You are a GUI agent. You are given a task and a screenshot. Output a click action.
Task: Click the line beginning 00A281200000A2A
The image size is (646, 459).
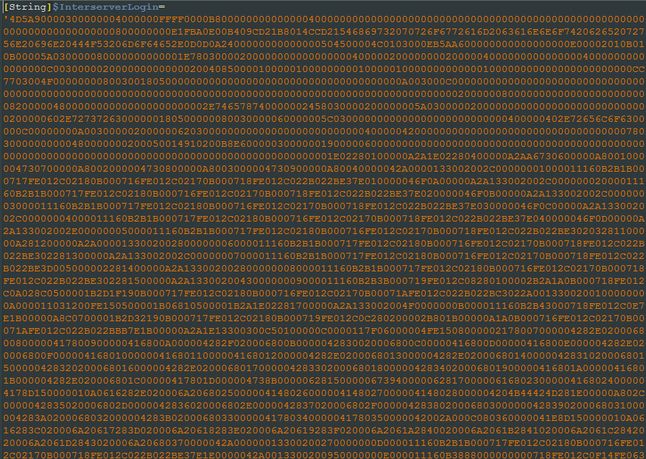click(x=325, y=243)
